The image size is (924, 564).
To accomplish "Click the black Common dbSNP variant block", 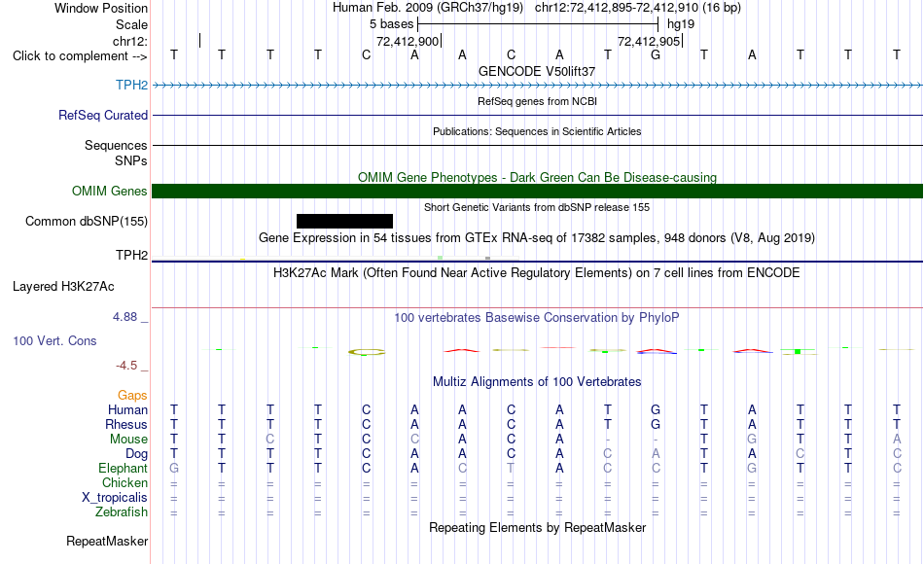I will pyautogui.click(x=344, y=221).
